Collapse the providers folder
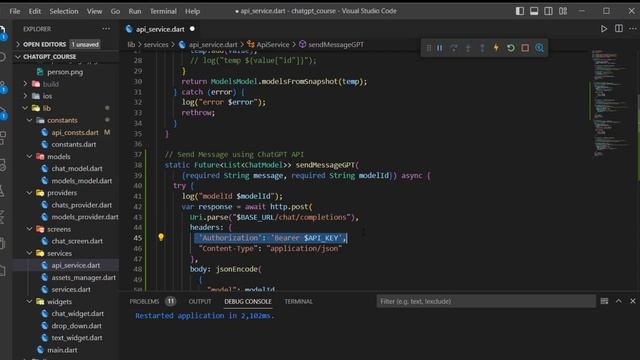This screenshot has height=360, width=640. 62,193
